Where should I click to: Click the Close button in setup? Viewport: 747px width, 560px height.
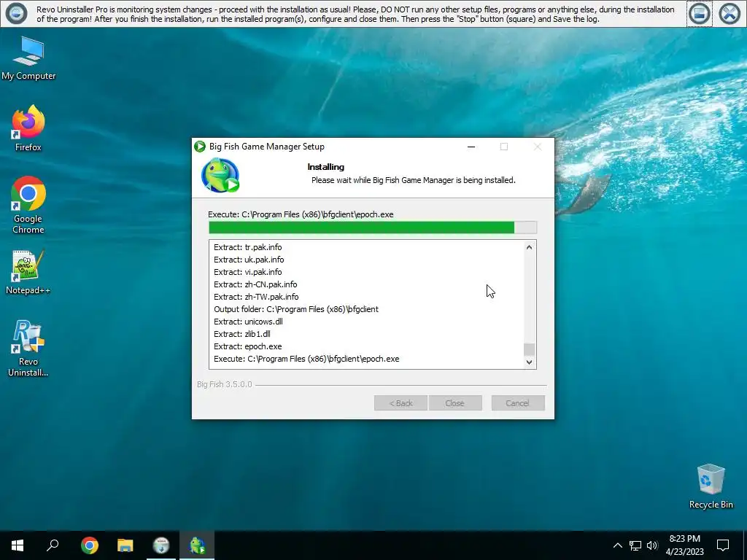455,402
